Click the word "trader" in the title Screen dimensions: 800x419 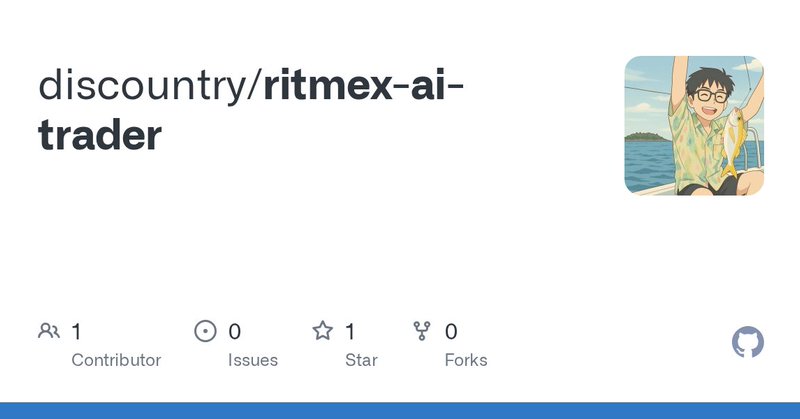100,135
